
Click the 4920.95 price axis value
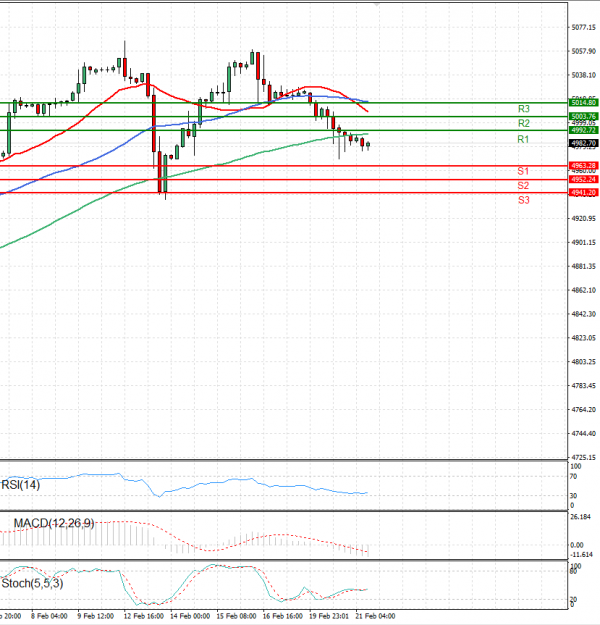click(584, 218)
